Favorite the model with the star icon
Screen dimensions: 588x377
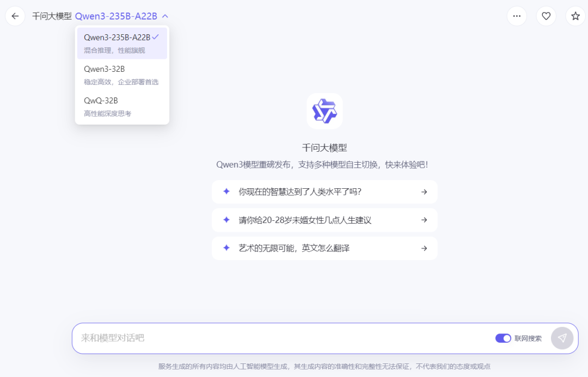[575, 16]
